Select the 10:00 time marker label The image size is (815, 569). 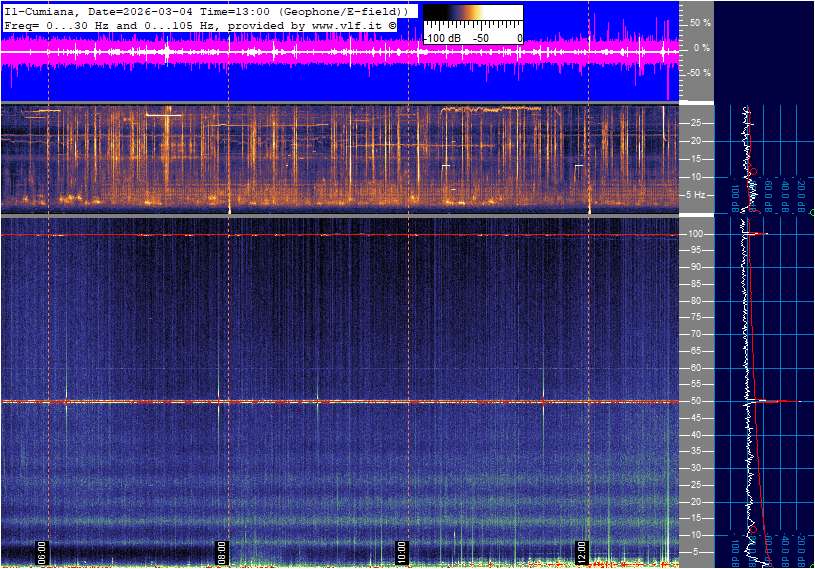[x=401, y=551]
